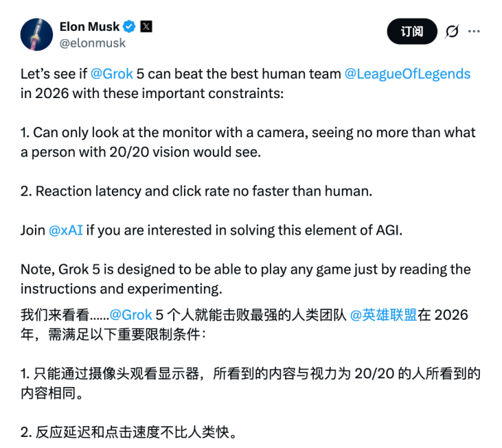Click Elon Musk's profile avatar
The image size is (502, 448).
(x=37, y=34)
